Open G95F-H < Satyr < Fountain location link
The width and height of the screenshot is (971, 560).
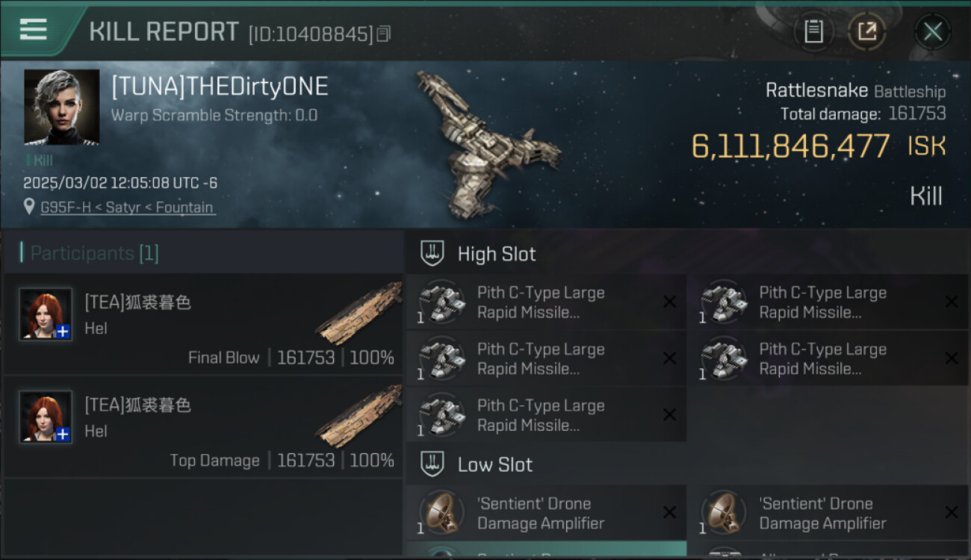(127, 208)
